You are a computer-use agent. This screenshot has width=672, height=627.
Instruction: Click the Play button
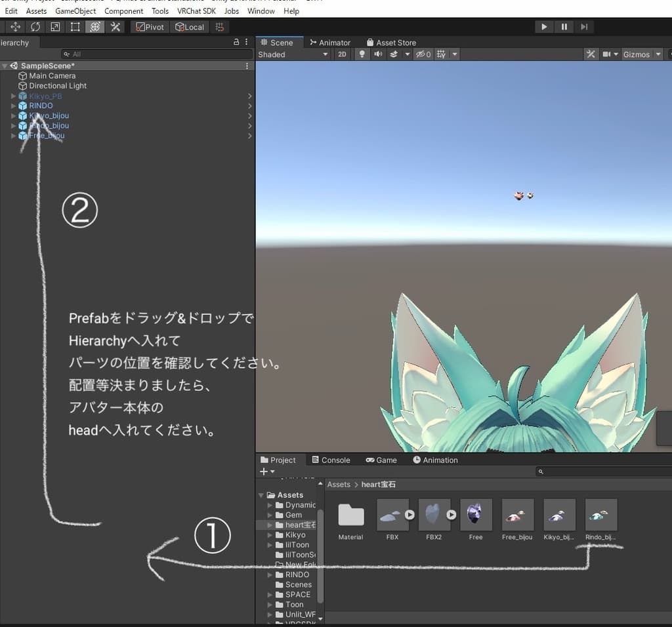coord(543,27)
